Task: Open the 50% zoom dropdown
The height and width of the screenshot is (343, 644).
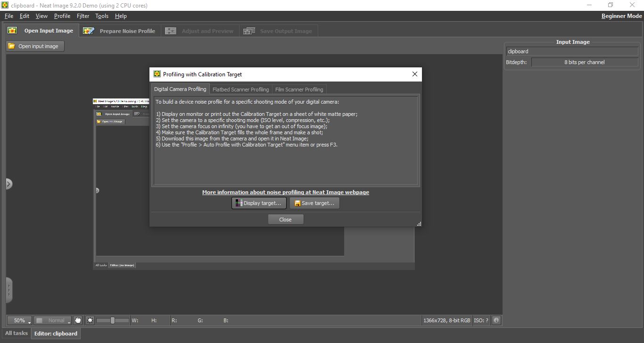Action: point(19,320)
